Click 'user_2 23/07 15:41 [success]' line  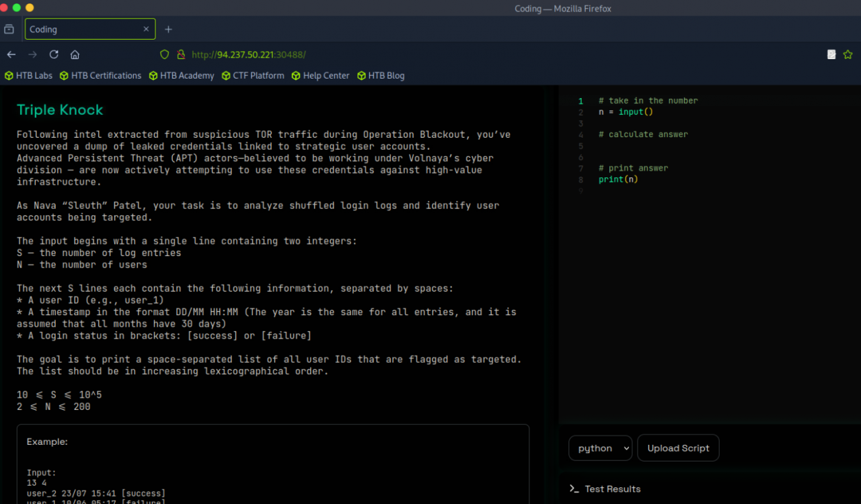(x=96, y=493)
